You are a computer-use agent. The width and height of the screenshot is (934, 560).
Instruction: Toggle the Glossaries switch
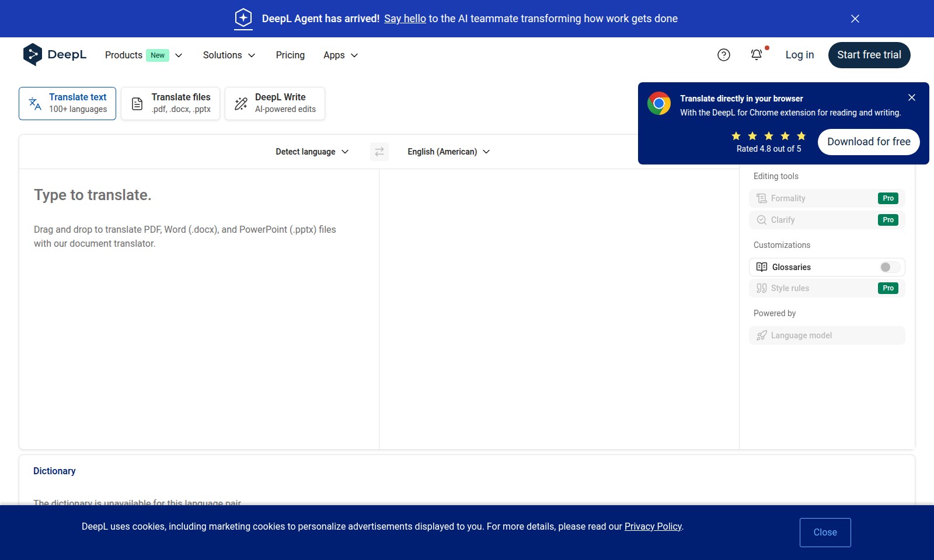[890, 267]
